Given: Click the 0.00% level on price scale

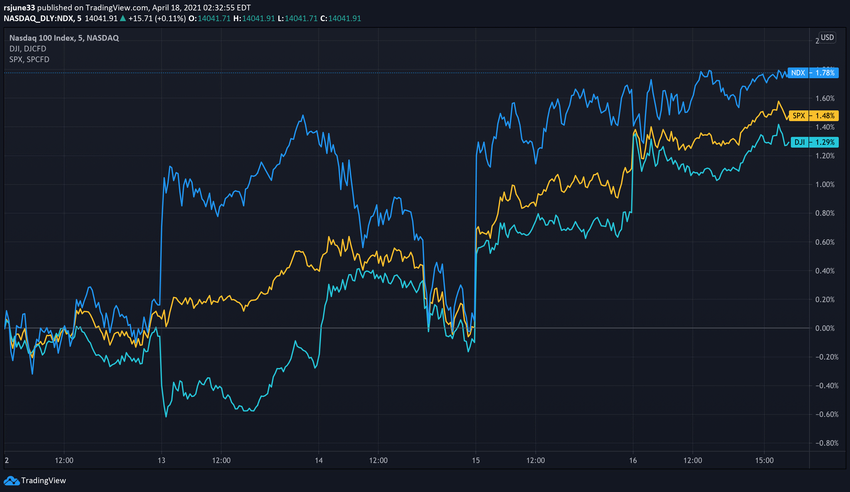Looking at the screenshot, I should pyautogui.click(x=825, y=328).
